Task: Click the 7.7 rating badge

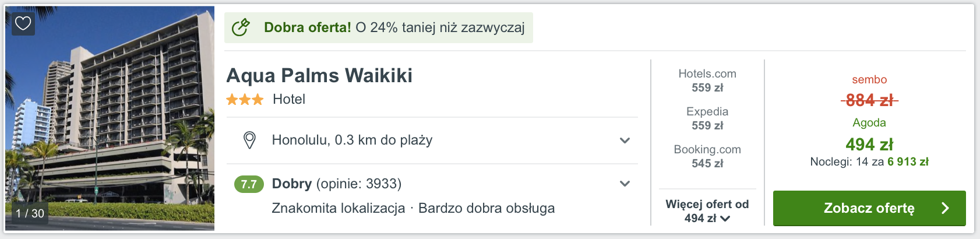Action: [249, 184]
